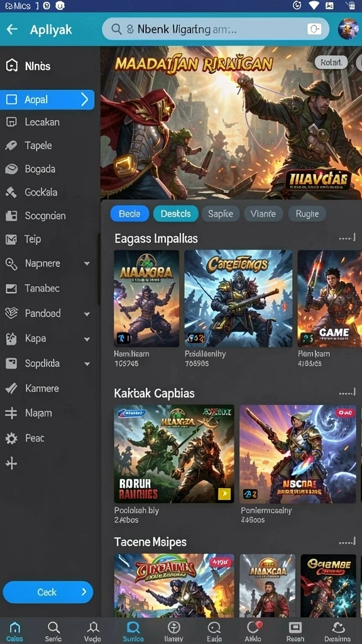The width and height of the screenshot is (362, 644).
Task: Select the Tapele tag icon
Action: [11, 145]
